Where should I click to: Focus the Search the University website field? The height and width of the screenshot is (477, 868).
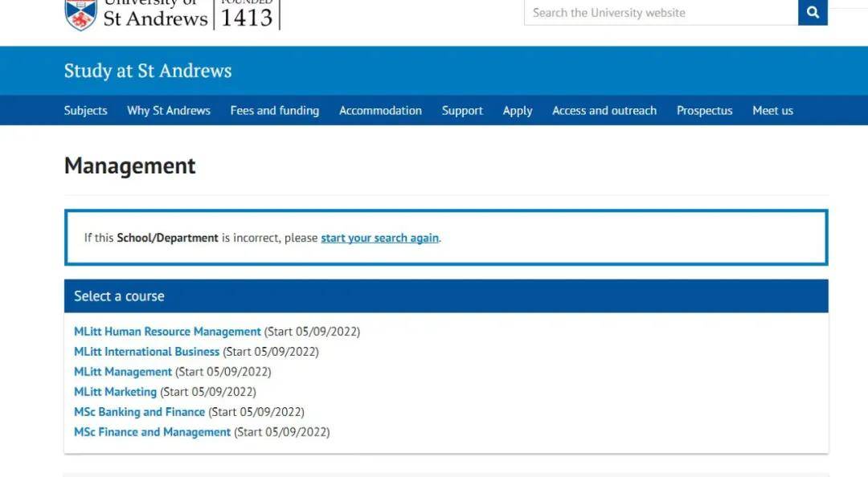pos(661,12)
